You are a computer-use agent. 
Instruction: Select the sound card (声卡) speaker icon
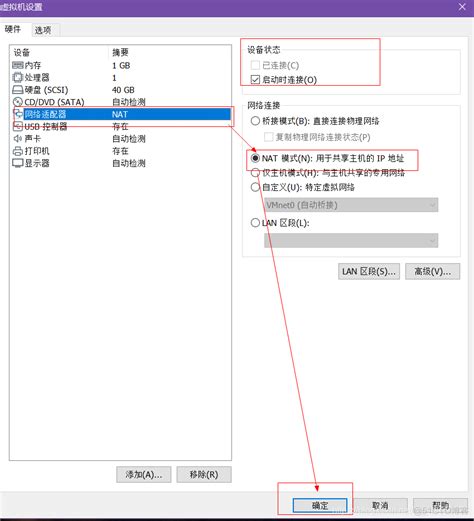pos(18,139)
